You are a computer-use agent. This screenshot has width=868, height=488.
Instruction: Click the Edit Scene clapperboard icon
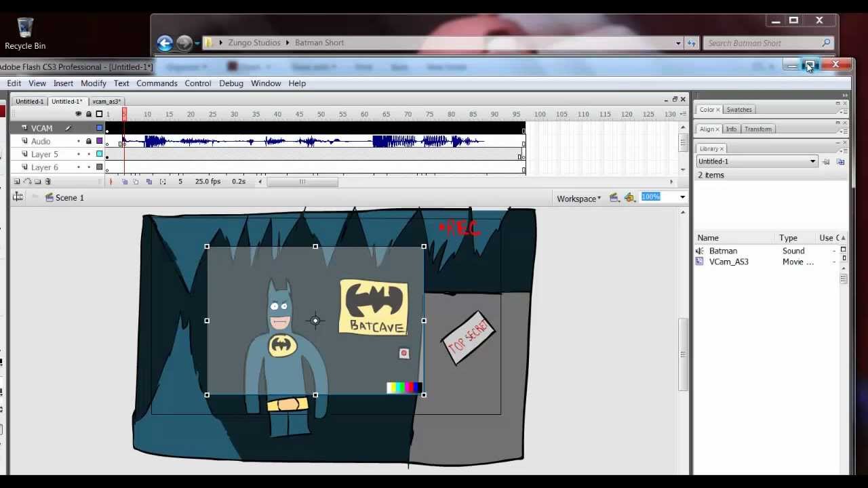coord(614,197)
